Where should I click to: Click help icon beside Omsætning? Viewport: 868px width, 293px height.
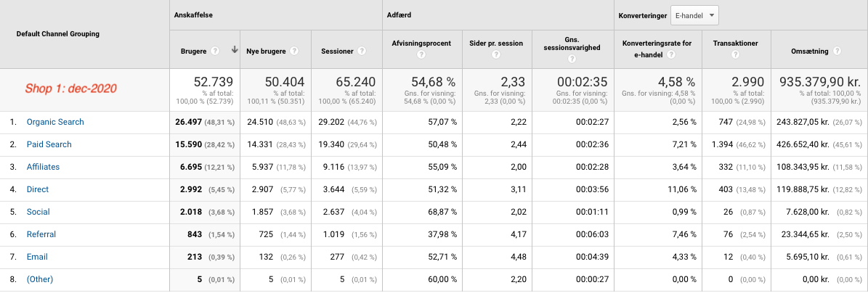(x=837, y=51)
